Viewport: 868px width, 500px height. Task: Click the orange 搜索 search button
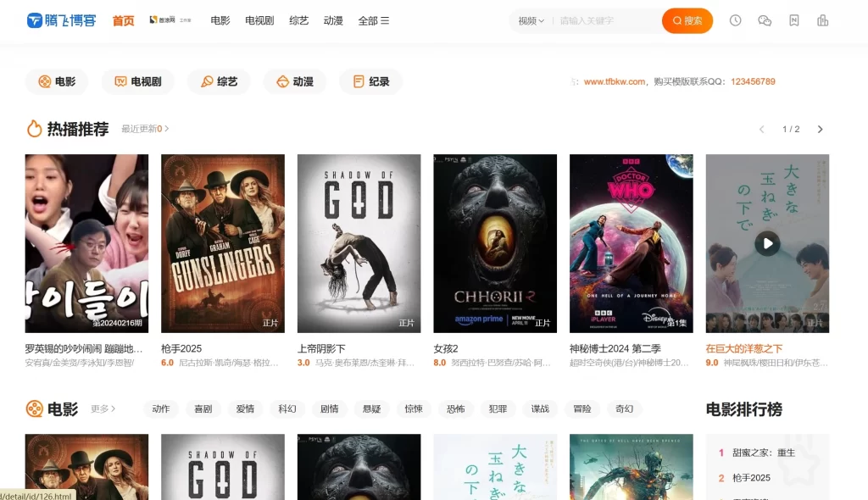(687, 20)
